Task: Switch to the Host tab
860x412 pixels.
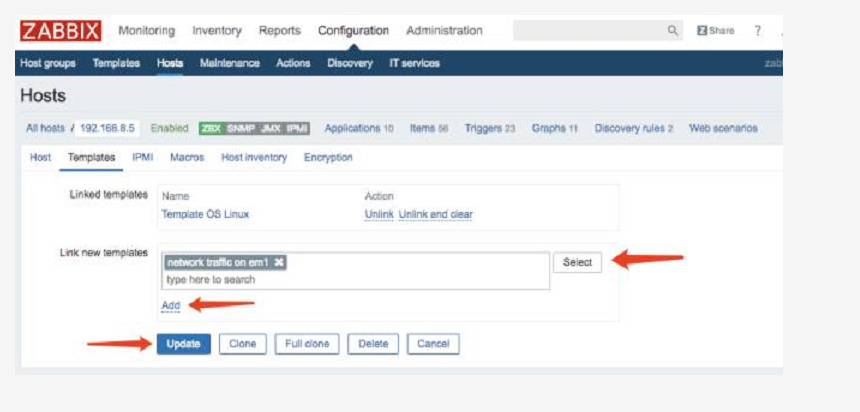Action: coord(40,157)
